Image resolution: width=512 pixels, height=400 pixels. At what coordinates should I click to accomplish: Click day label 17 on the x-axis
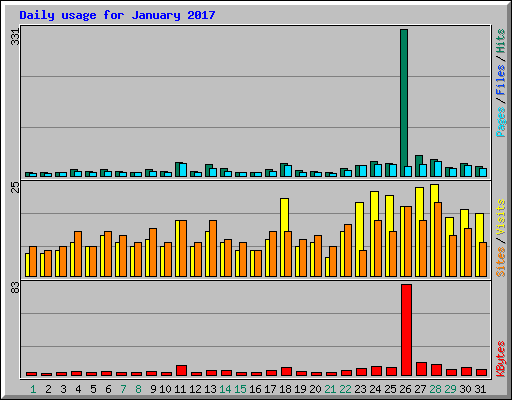pos(270,389)
